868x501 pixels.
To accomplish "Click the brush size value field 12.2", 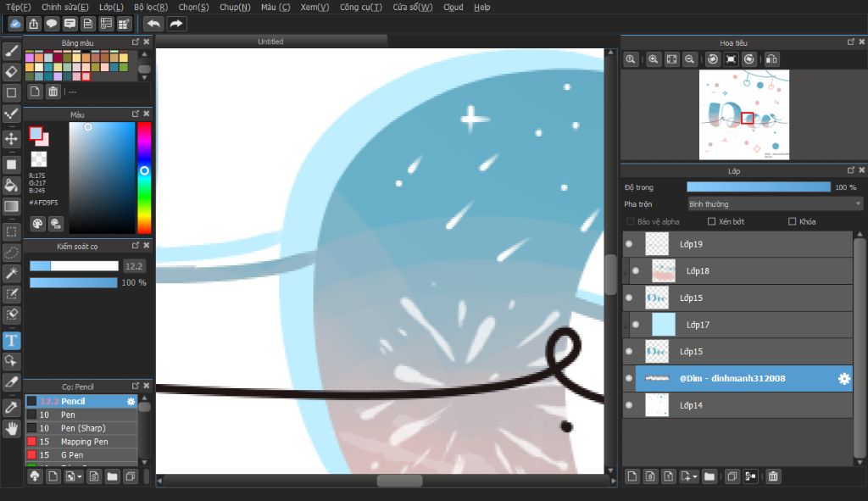I will pyautogui.click(x=135, y=266).
